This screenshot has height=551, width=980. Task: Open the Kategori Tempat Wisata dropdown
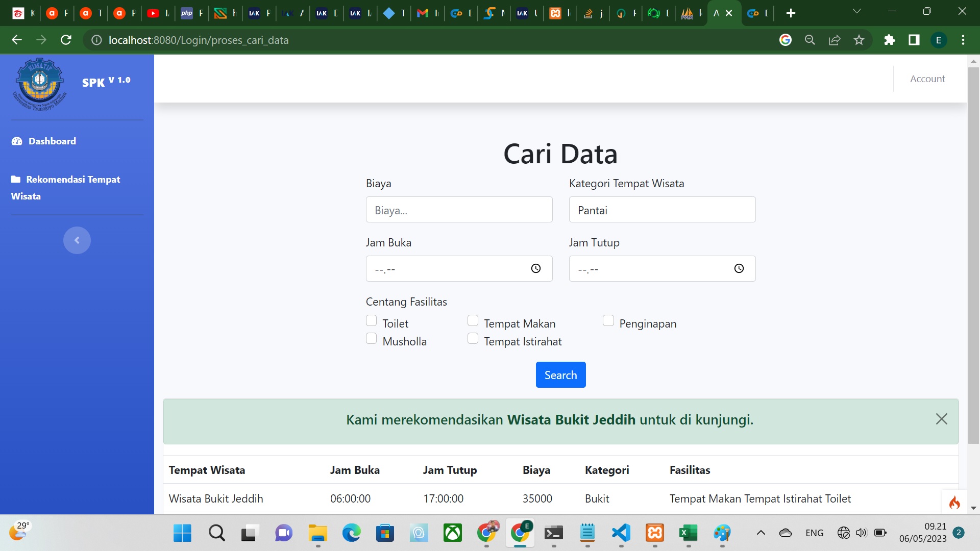[x=662, y=210]
